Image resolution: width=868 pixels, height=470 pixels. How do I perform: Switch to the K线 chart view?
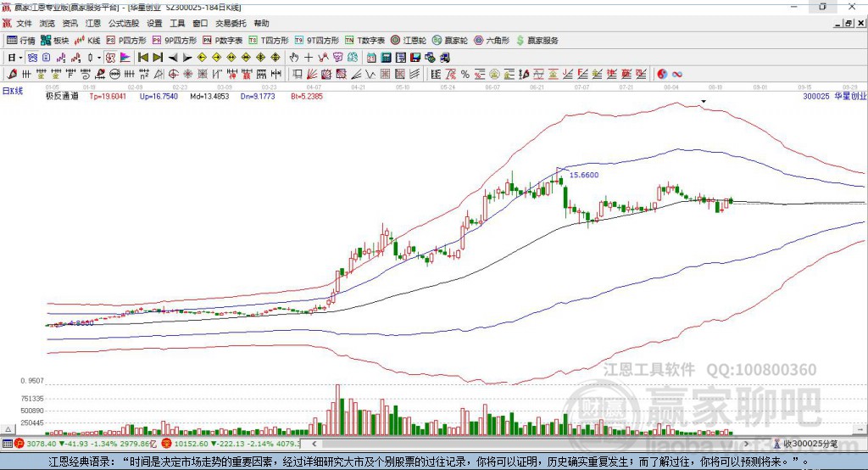(x=87, y=41)
